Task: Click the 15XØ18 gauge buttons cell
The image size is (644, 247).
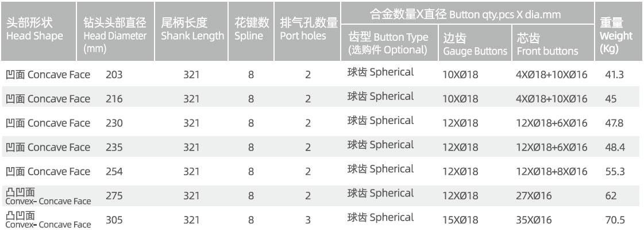Action: pos(460,220)
